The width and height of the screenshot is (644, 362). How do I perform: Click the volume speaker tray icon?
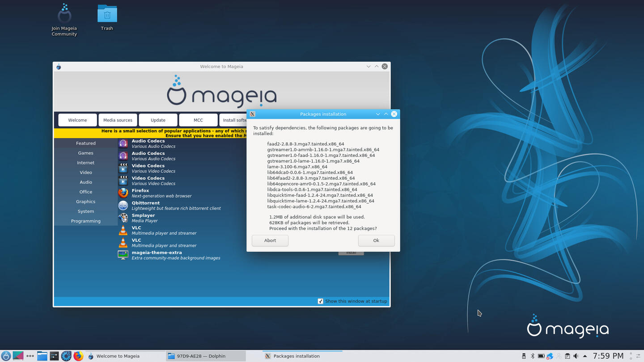[x=576, y=356]
